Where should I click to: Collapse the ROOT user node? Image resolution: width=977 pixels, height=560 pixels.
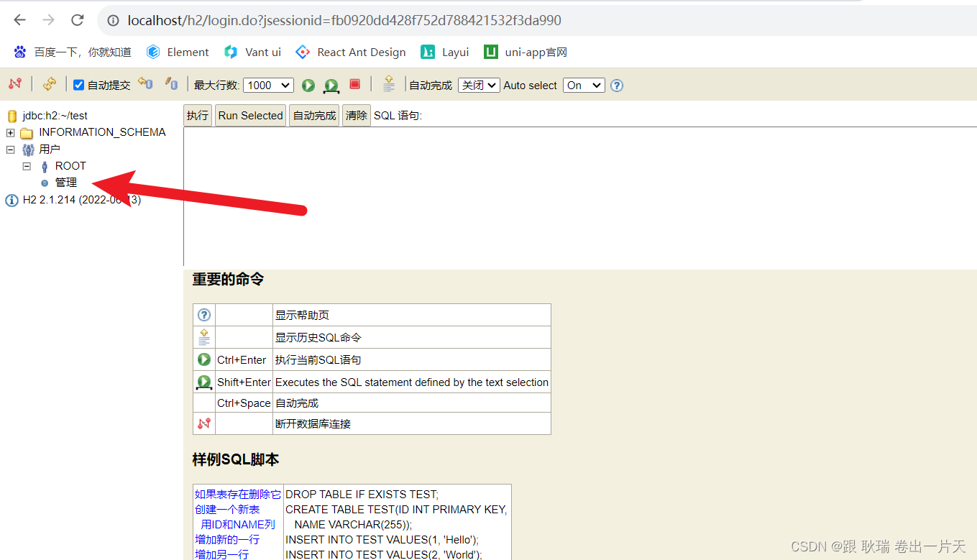pyautogui.click(x=27, y=166)
